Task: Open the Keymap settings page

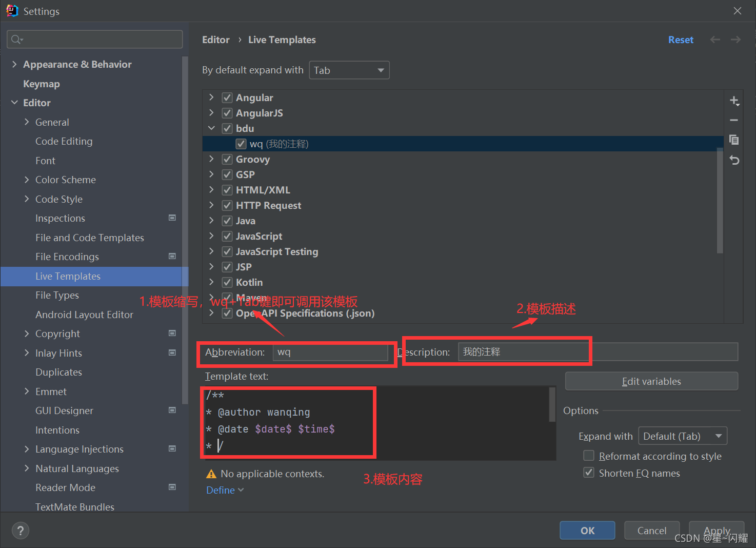Action: coord(42,84)
